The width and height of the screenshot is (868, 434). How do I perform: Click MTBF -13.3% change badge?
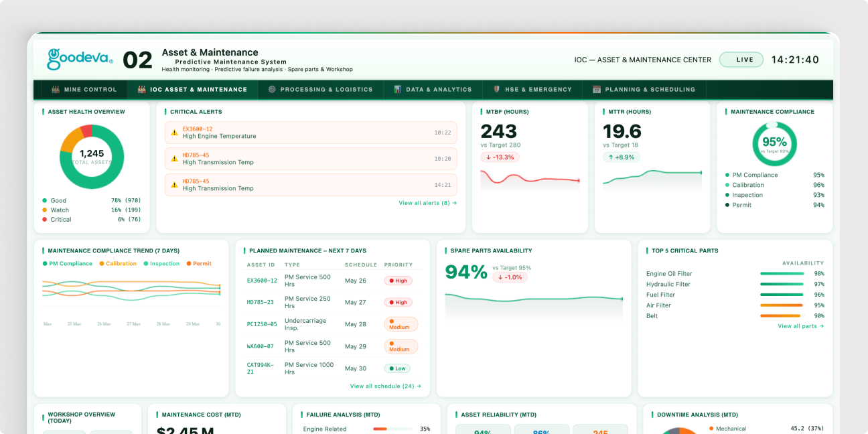click(x=500, y=157)
